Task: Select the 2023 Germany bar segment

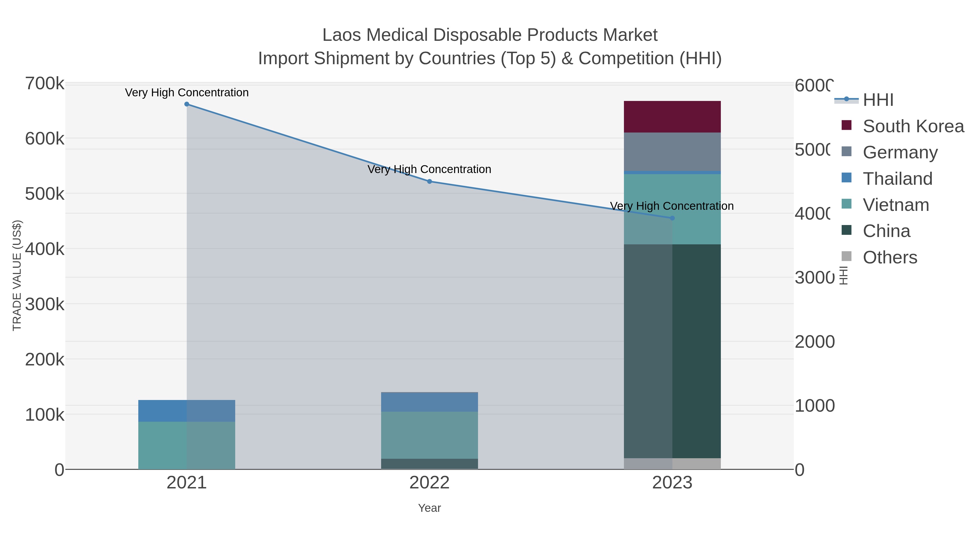Action: [x=672, y=152]
